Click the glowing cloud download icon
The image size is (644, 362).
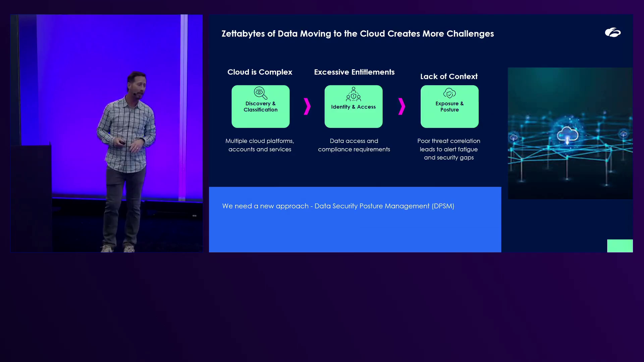tap(567, 135)
